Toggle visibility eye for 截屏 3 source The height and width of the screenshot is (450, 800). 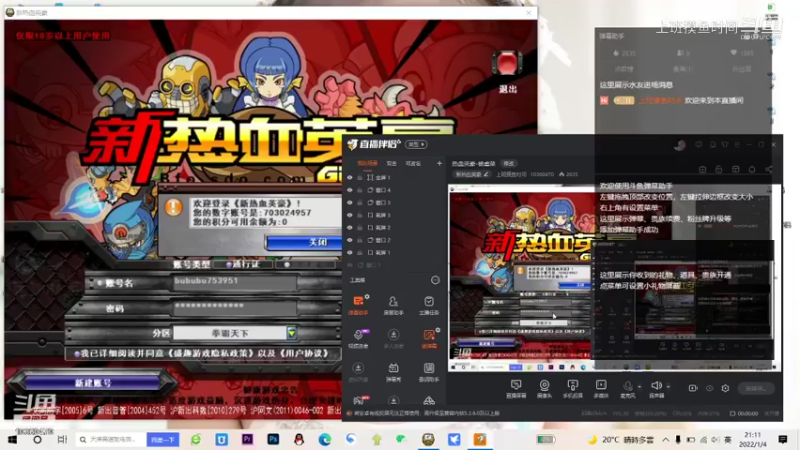point(349,215)
